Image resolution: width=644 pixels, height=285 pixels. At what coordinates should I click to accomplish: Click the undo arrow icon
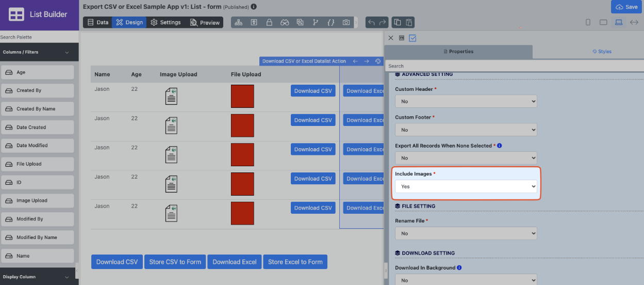[x=371, y=23]
